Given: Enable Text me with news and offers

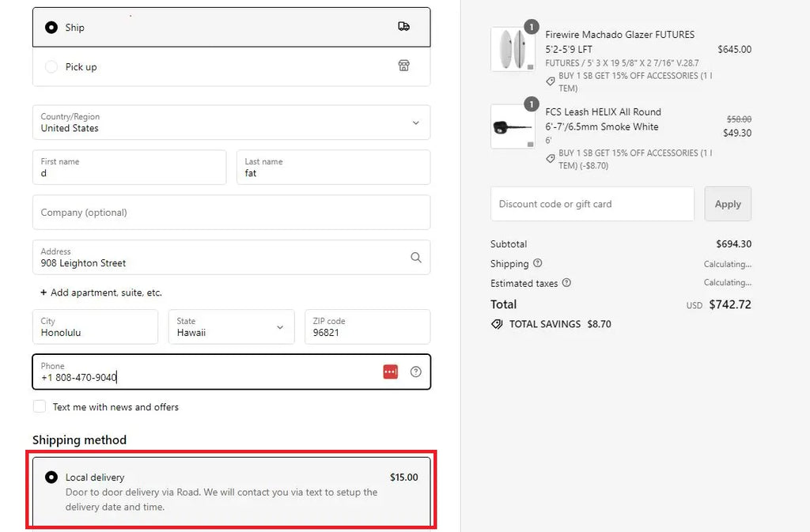Looking at the screenshot, I should click(x=40, y=406).
